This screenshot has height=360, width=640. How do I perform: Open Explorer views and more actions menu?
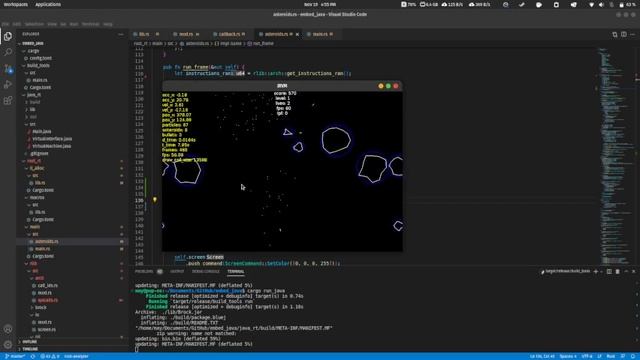[120, 34]
